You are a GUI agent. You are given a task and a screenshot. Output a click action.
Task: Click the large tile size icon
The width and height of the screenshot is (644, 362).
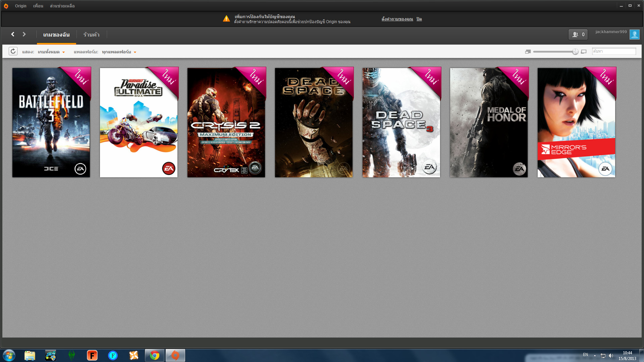(584, 52)
